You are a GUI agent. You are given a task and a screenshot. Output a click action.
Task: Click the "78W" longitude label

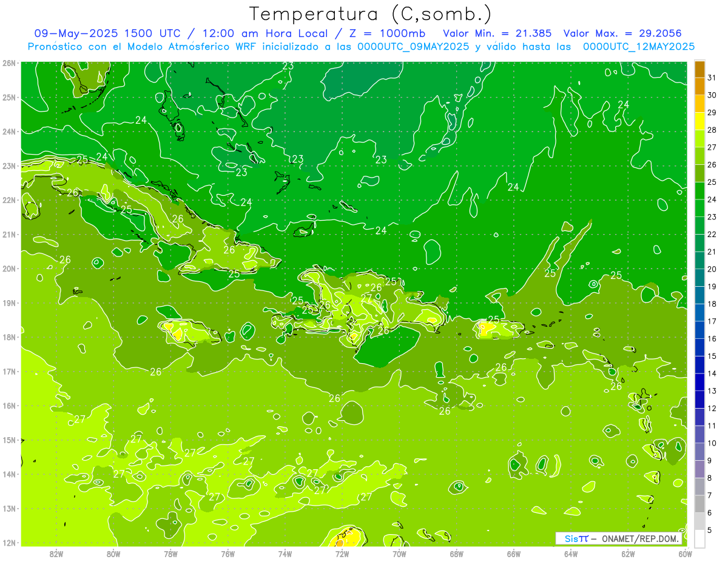pos(170,554)
